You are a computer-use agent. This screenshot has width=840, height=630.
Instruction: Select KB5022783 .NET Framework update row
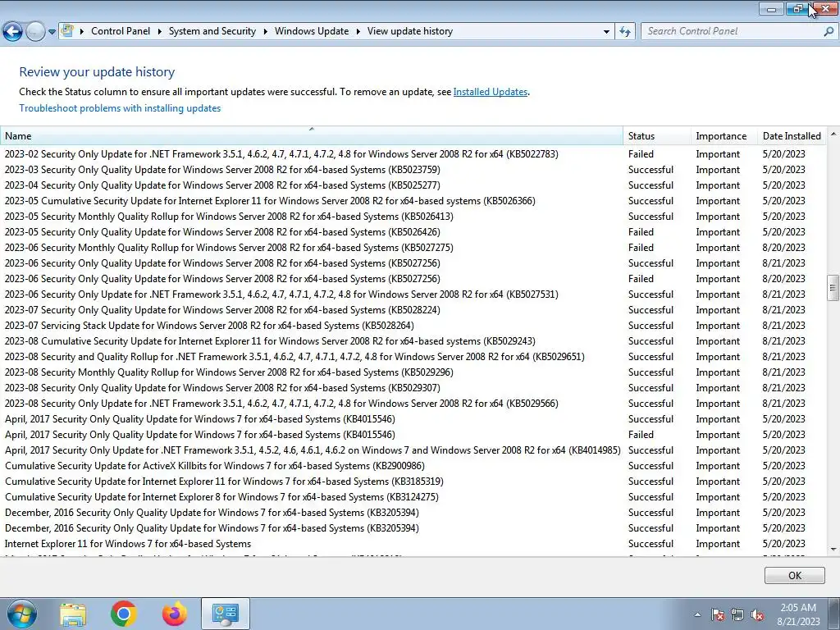[x=413, y=154]
